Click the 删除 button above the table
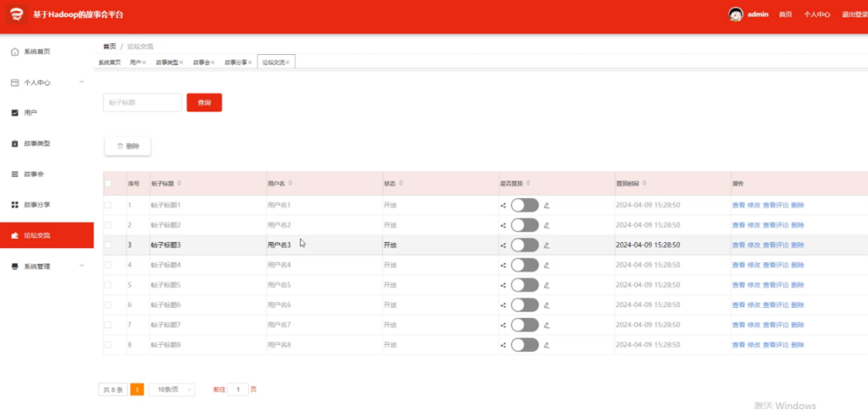Viewport: 868px width, 410px height. [128, 146]
